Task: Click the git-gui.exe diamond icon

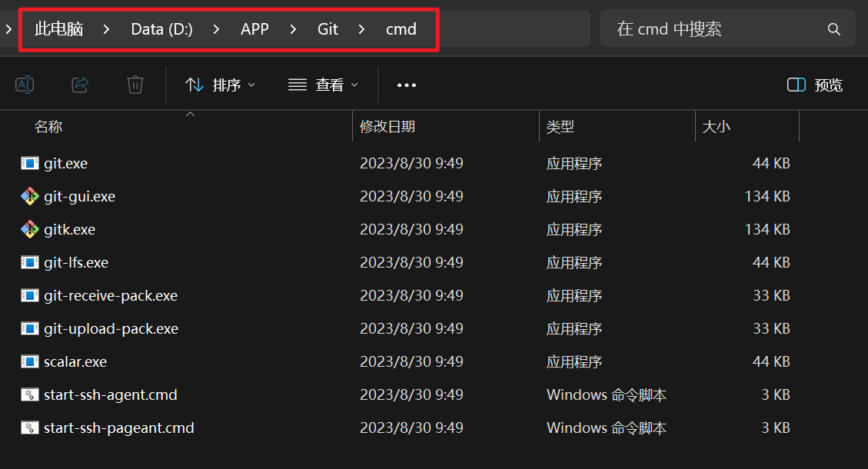Action: point(28,196)
